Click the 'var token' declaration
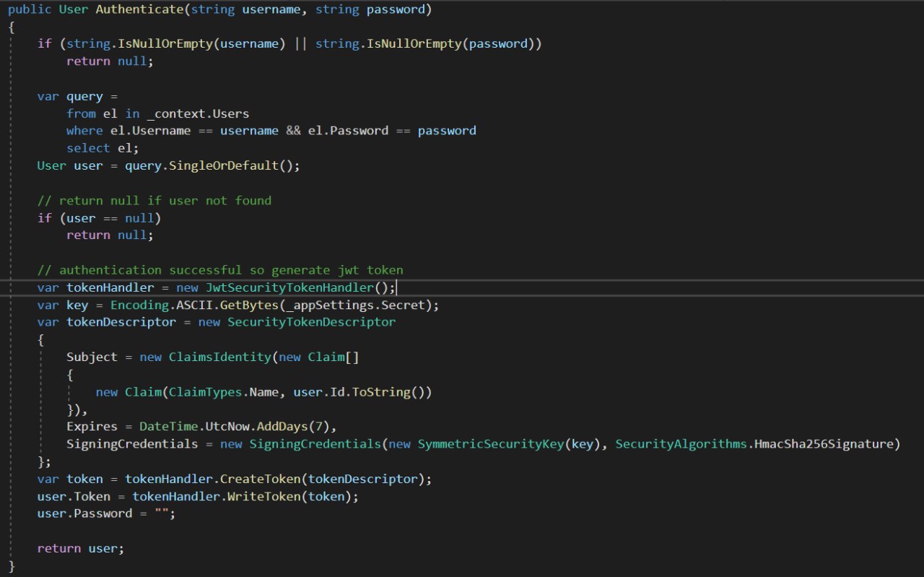Screen dimensions: 924x577 coord(70,479)
